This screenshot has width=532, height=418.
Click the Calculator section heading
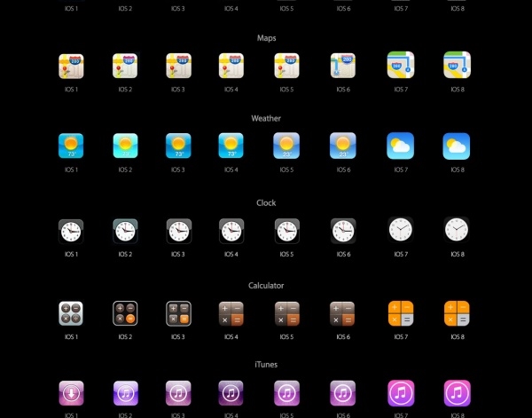click(266, 286)
